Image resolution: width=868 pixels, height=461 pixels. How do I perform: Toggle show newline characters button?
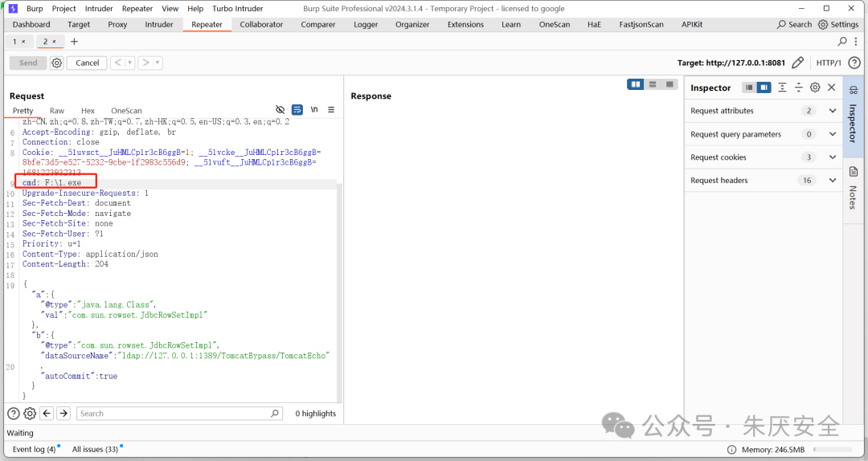314,109
